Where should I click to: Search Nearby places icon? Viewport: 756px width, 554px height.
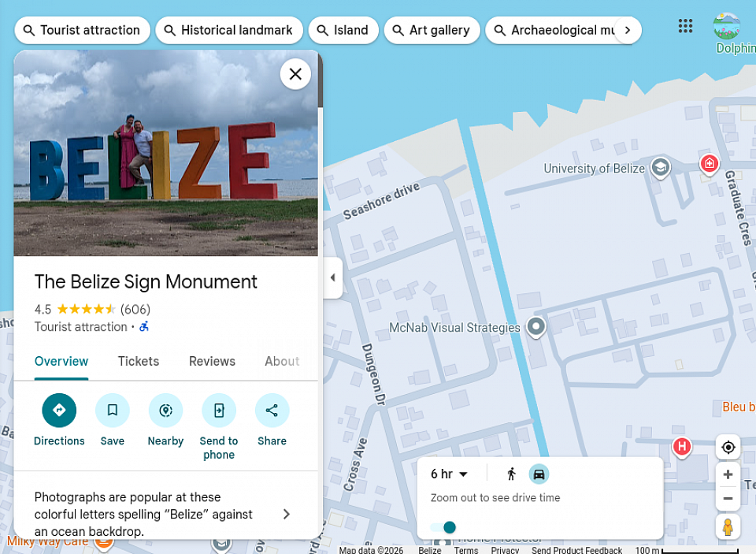point(165,411)
